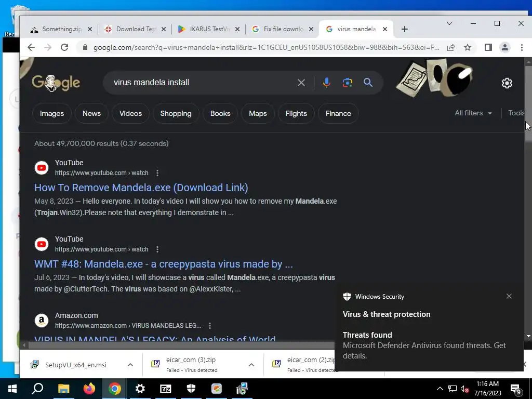Bookmark this page with the star icon
This screenshot has height=399, width=532.
pyautogui.click(x=468, y=47)
